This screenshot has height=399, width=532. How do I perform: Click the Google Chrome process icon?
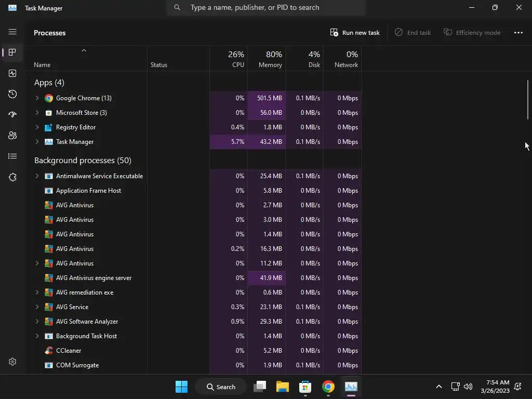(x=49, y=98)
